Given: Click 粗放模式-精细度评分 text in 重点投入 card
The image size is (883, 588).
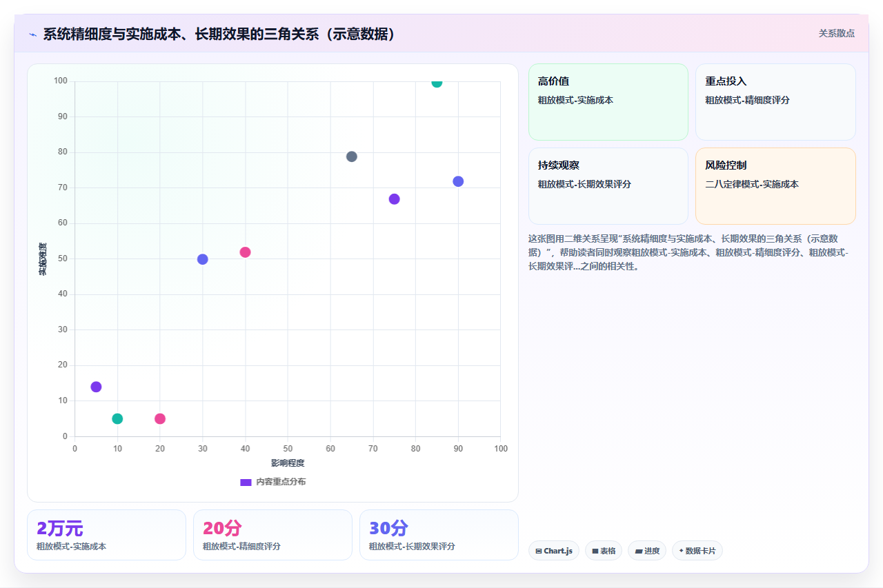Looking at the screenshot, I should point(747,100).
